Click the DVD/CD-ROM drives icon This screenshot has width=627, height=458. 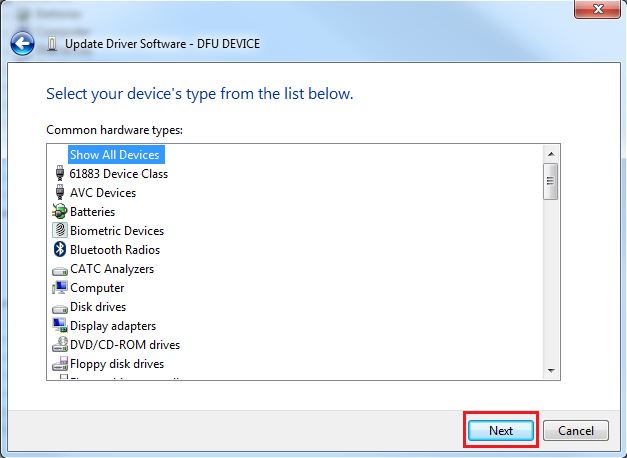(x=59, y=345)
